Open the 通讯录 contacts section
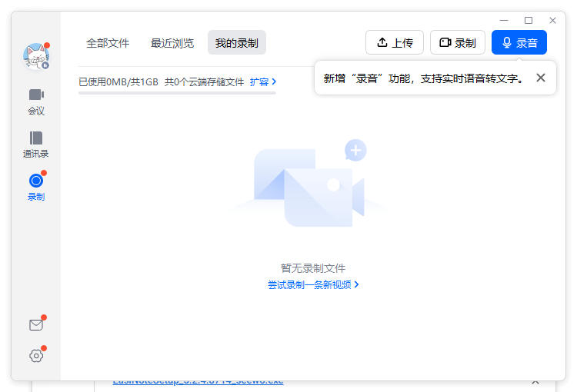Viewport: 577px width, 392px height. point(36,144)
